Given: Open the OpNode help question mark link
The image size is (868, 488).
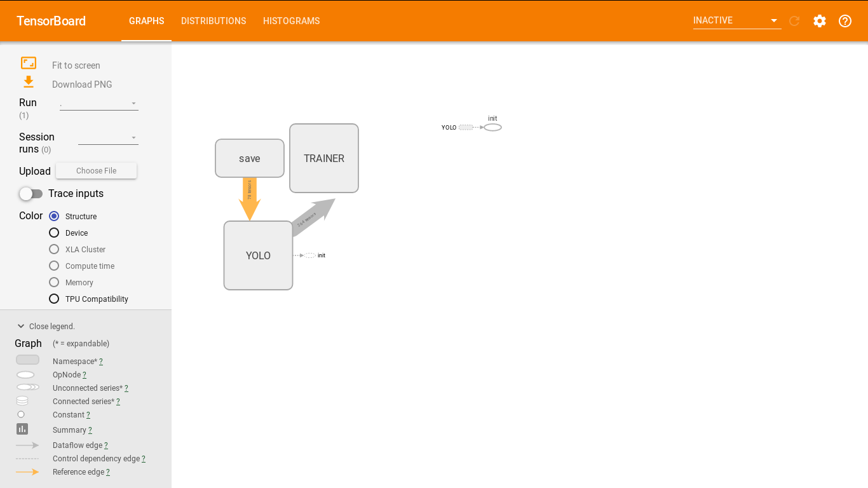Looking at the screenshot, I should click(85, 375).
